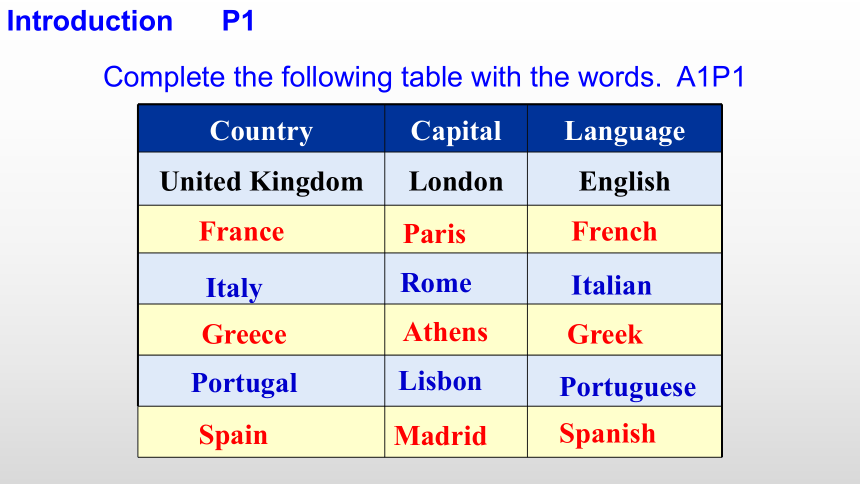Select the Capital column header
Viewport: 860px width, 484px height.
[456, 129]
